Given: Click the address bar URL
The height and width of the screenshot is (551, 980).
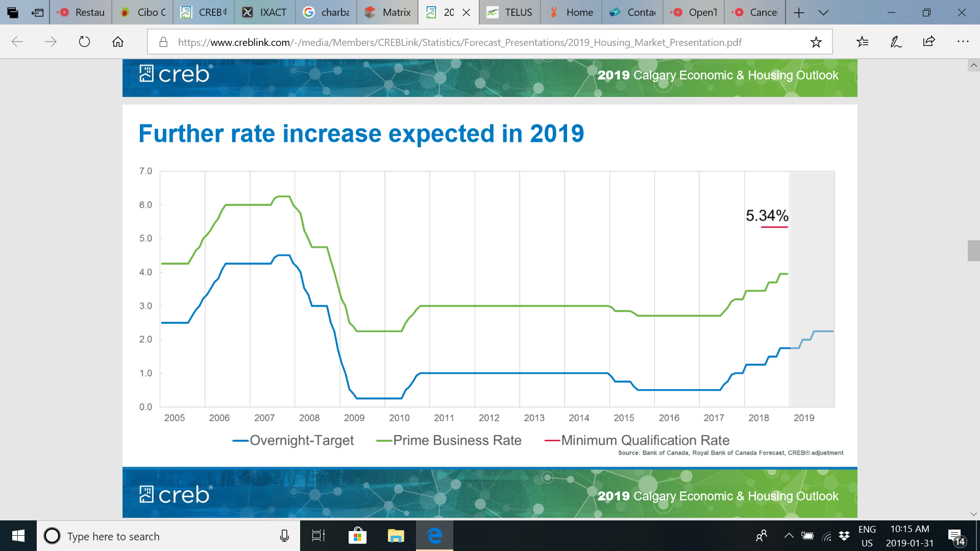Looking at the screenshot, I should 459,42.
